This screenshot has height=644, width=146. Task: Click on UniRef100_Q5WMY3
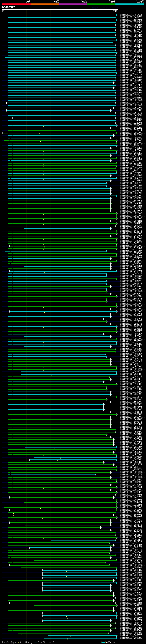pos(131,37)
